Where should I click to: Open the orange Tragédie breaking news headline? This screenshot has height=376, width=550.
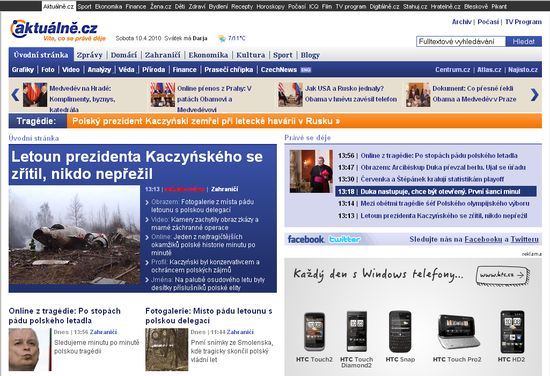pyautogui.click(x=206, y=121)
